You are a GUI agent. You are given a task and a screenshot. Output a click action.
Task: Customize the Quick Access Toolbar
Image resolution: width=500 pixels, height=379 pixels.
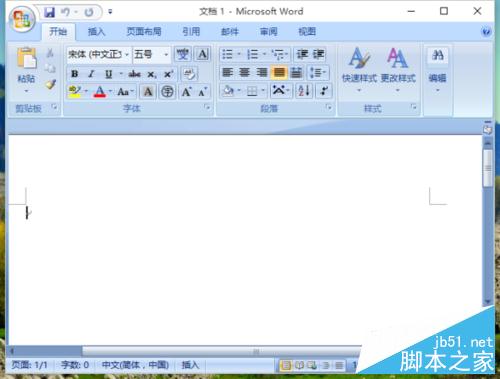pyautogui.click(x=110, y=12)
